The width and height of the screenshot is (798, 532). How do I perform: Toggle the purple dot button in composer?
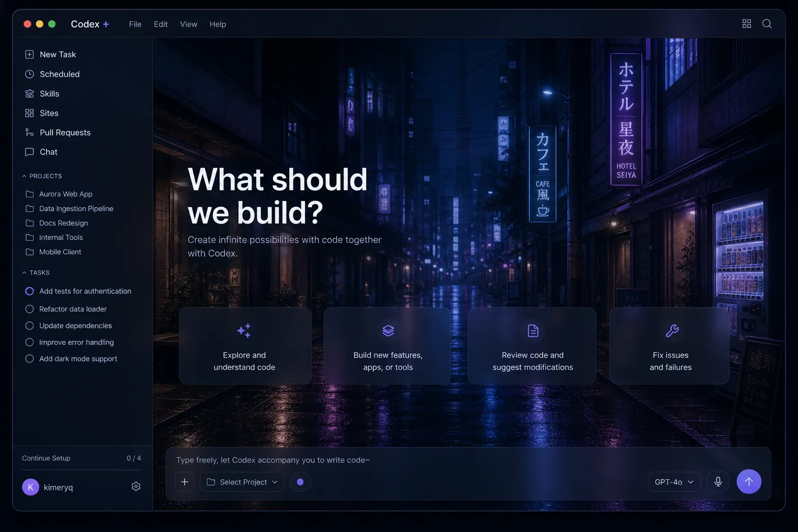tap(300, 482)
